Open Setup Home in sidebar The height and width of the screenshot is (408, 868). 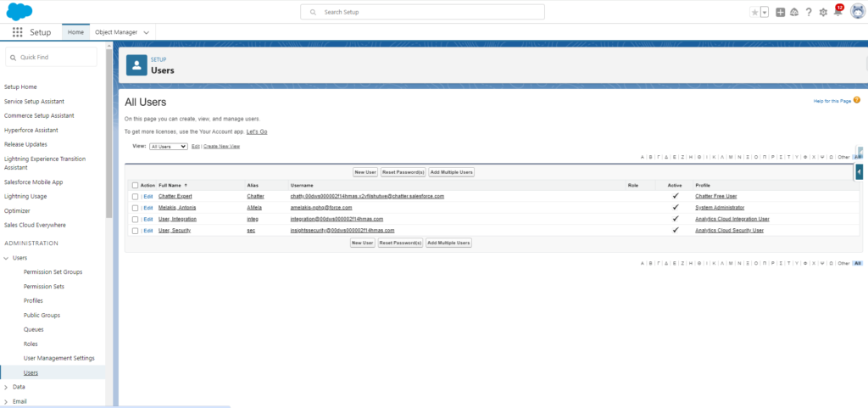coord(20,87)
